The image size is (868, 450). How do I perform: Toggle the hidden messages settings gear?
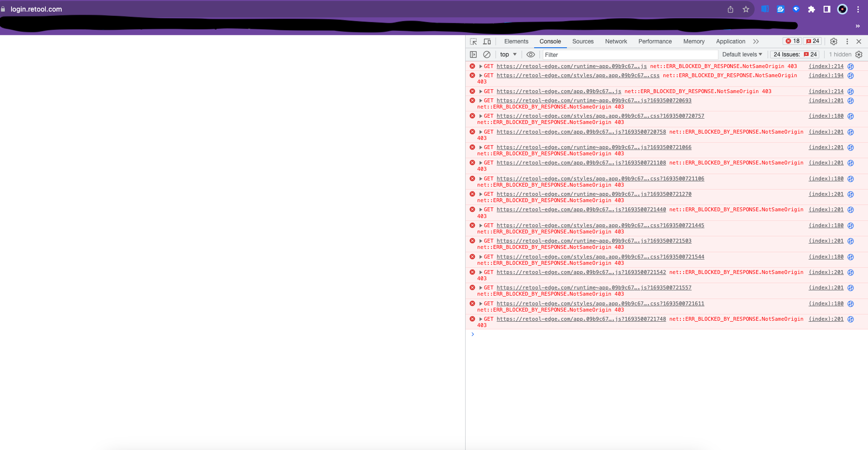click(859, 55)
